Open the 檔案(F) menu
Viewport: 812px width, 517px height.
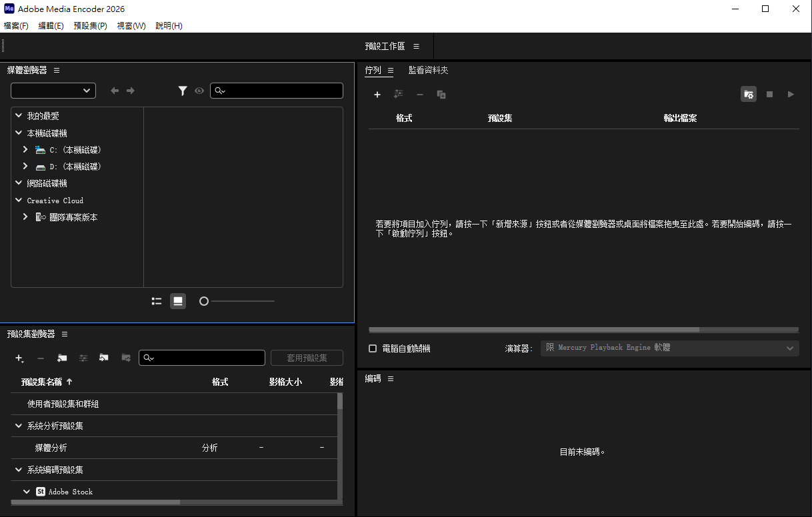click(x=16, y=26)
